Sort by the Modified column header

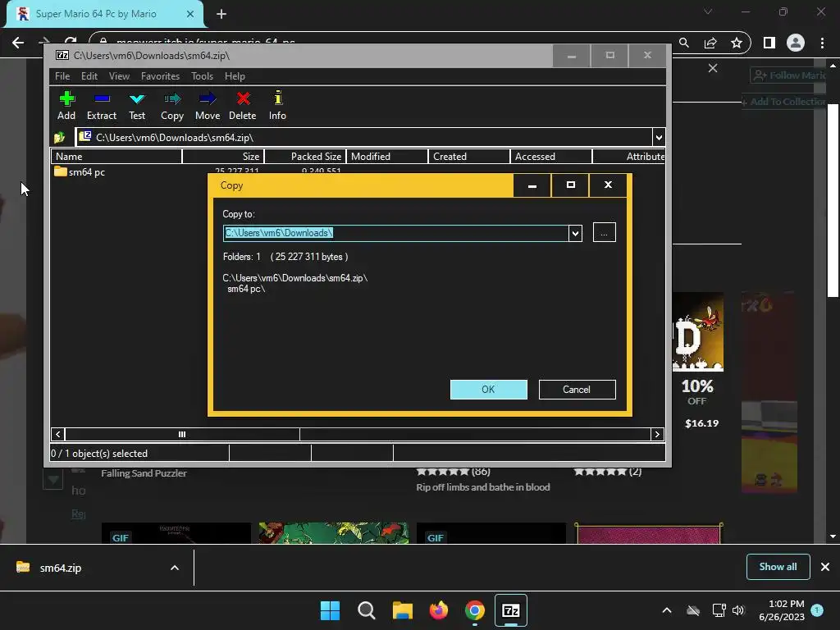tap(387, 157)
